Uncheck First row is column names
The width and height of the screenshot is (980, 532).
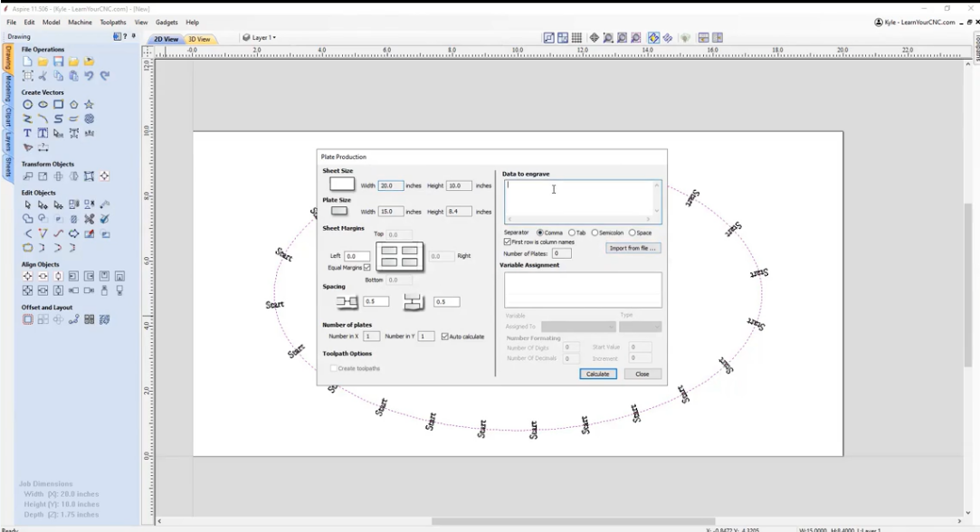[x=508, y=242]
